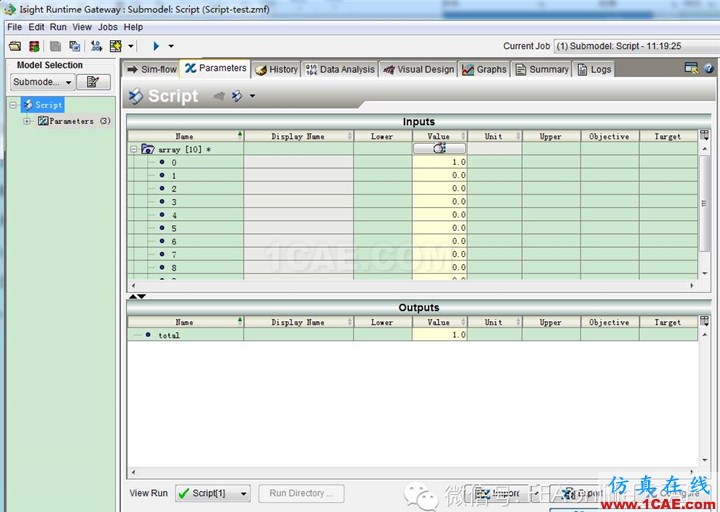The width and height of the screenshot is (720, 512).
Task: Collapse the array [10] input row
Action: coord(134,149)
